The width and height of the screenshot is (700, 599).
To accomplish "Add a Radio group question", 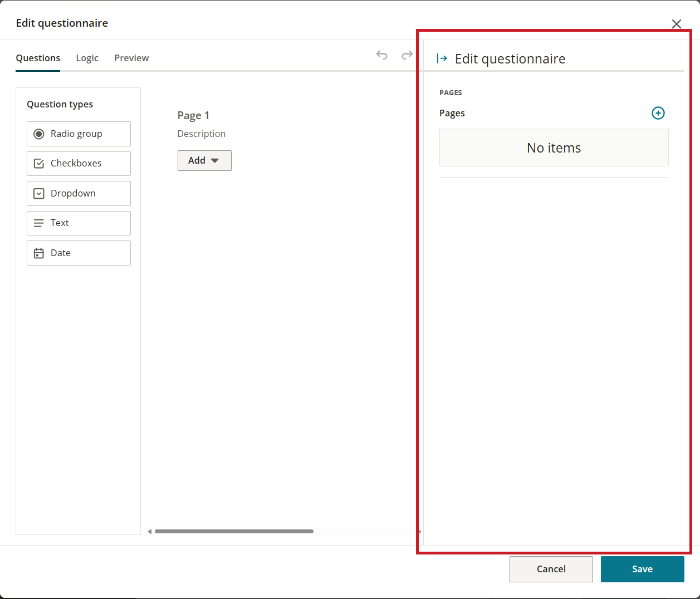I will click(x=79, y=134).
